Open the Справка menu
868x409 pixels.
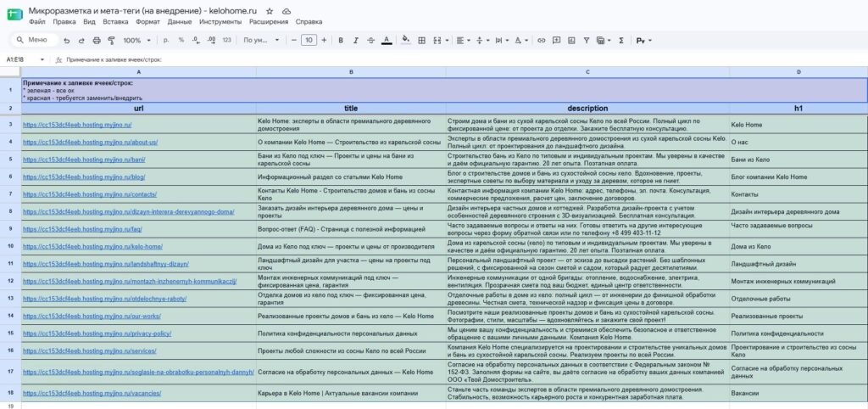pos(309,22)
